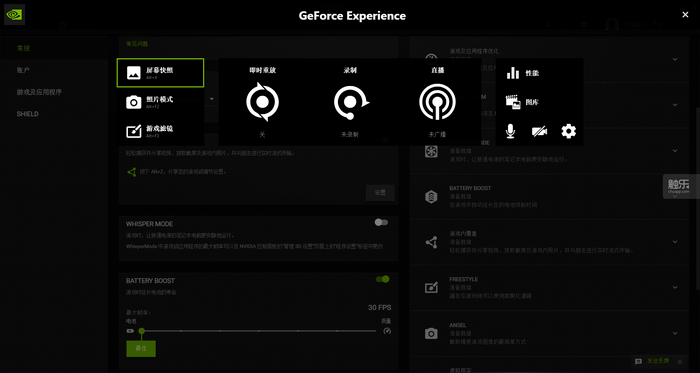
Task: Open the 直播 broadcast control
Action: click(438, 102)
